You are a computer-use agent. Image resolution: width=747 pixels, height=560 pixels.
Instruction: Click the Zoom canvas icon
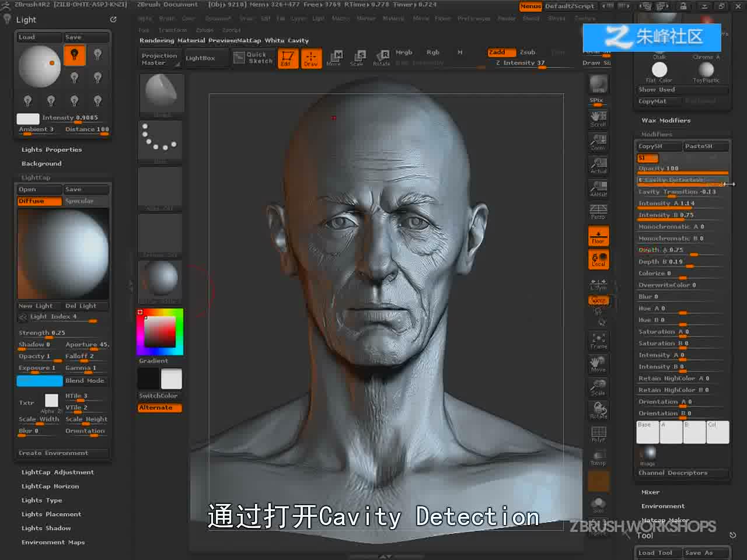(598, 142)
